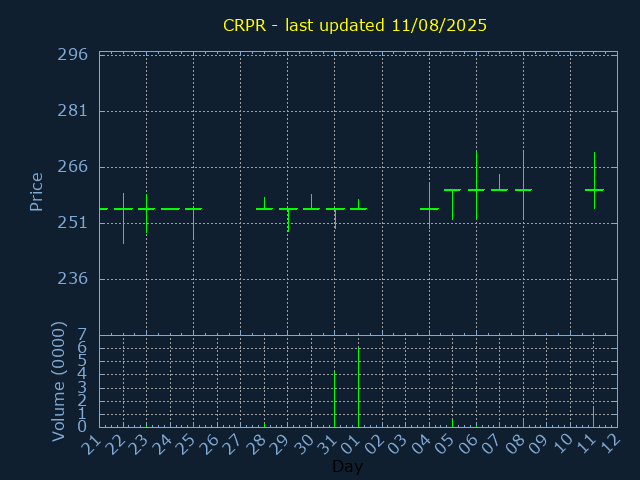Select day label 29 on x-axis
This screenshot has height=480, width=640.
click(279, 444)
